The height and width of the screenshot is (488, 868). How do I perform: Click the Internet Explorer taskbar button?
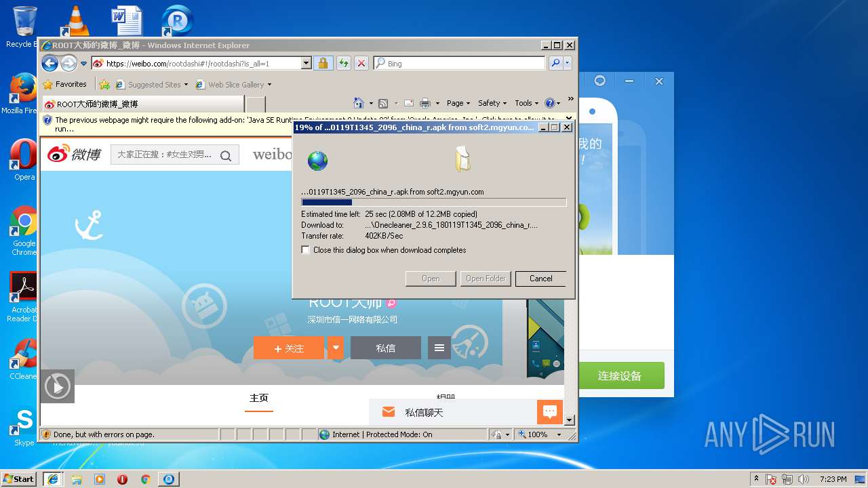pyautogui.click(x=53, y=479)
